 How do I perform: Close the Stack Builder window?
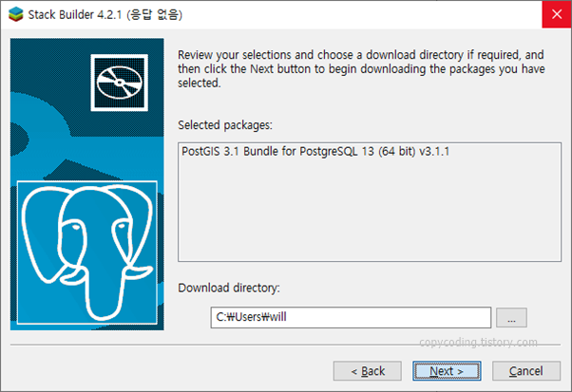557,14
